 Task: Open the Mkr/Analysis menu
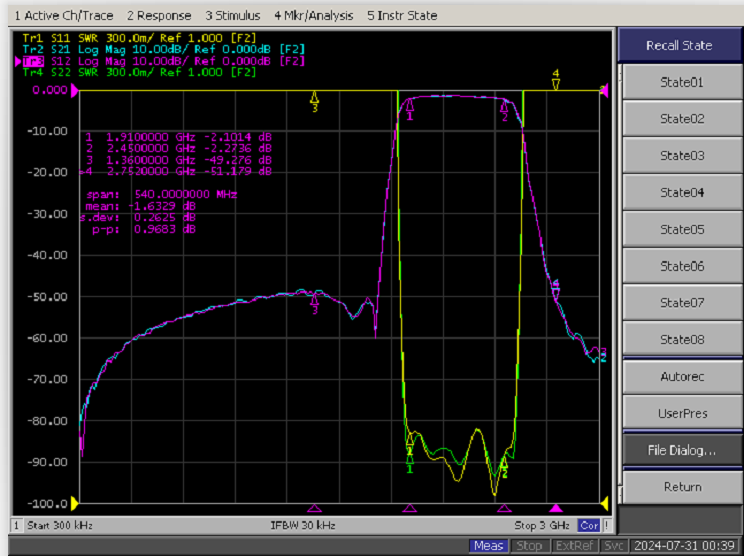pos(314,16)
